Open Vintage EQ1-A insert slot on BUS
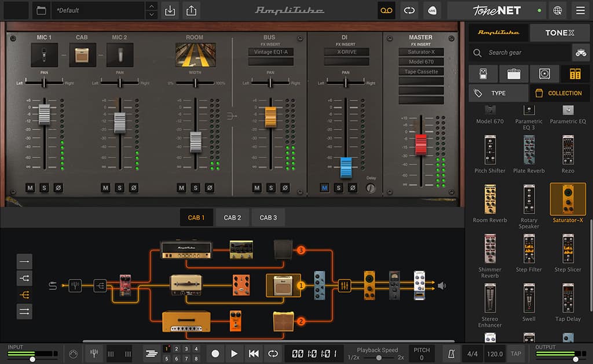Viewport: 593px width, 364px height. (x=270, y=52)
